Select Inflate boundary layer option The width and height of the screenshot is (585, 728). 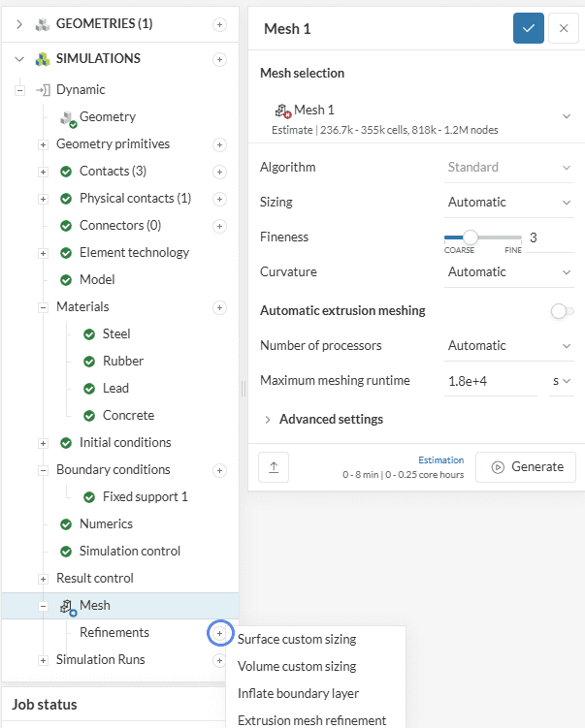[298, 694]
